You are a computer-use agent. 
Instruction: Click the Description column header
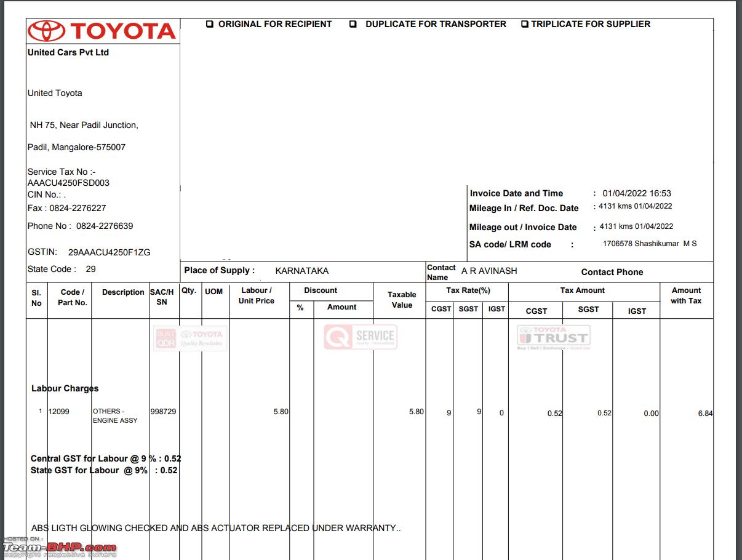pos(123,292)
